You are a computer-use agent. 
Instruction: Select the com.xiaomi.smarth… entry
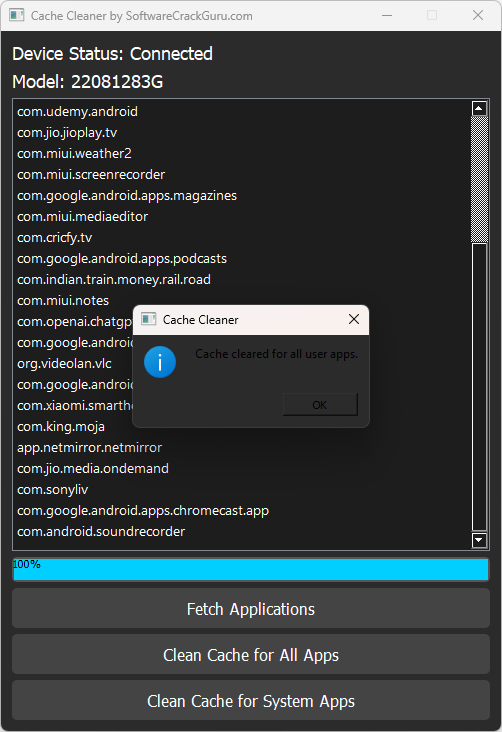point(75,406)
